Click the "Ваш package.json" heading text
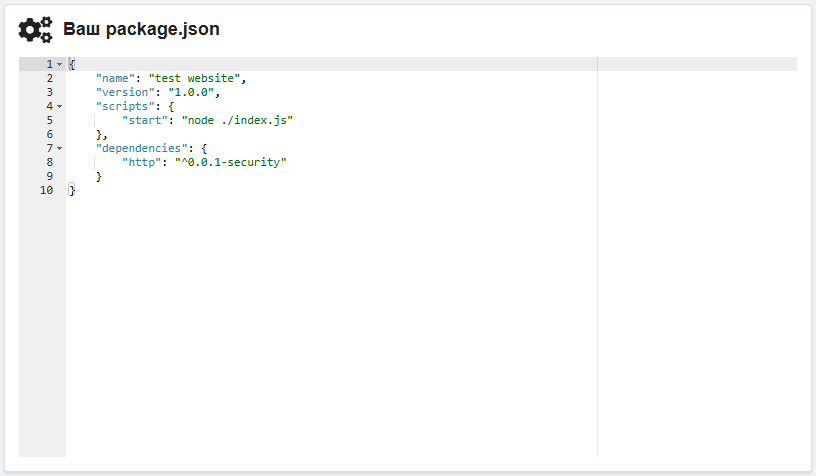816x476 pixels. [x=141, y=30]
